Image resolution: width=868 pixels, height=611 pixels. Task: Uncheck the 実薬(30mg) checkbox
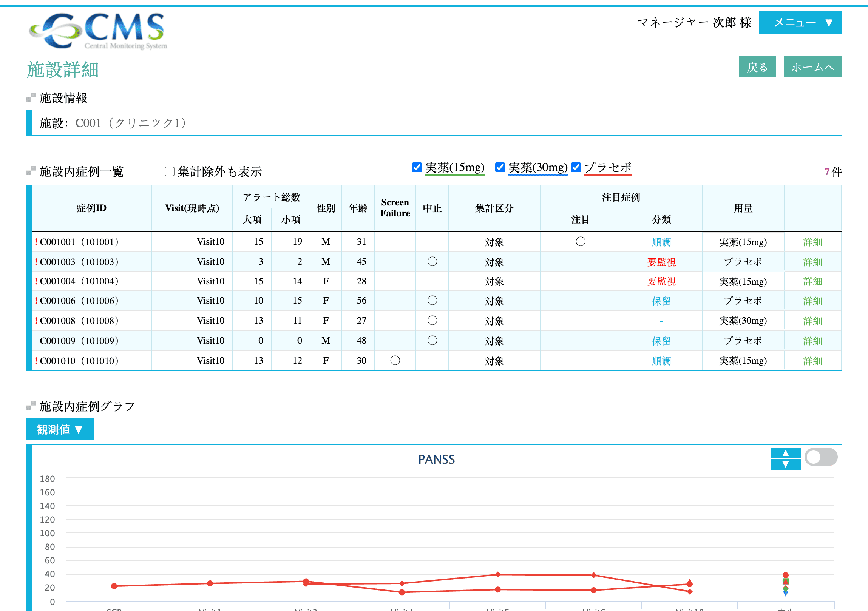[x=500, y=167]
